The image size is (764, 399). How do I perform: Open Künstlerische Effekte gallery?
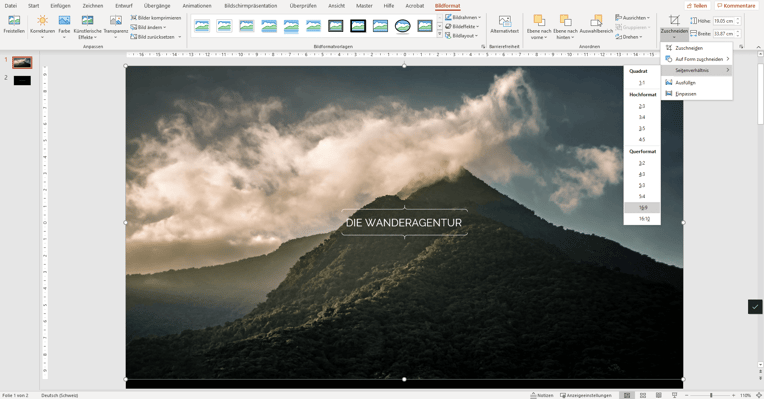coord(87,27)
